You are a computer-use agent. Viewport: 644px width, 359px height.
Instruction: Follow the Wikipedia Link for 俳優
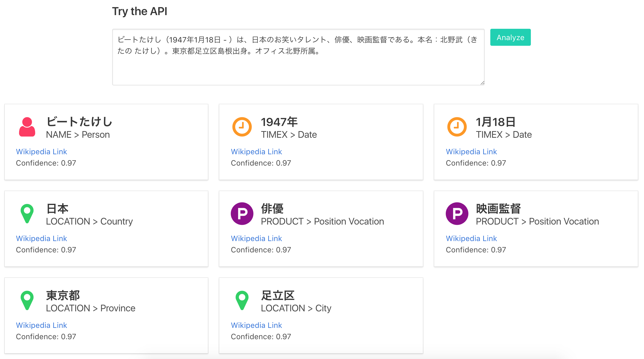tap(256, 238)
